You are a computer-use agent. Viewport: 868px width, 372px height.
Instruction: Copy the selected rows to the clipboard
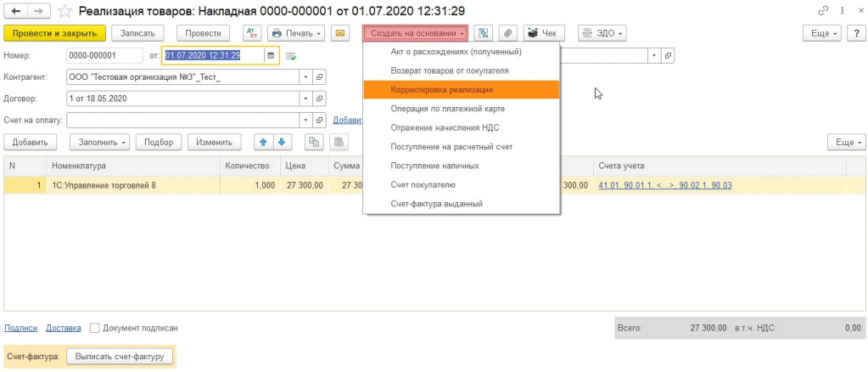315,142
